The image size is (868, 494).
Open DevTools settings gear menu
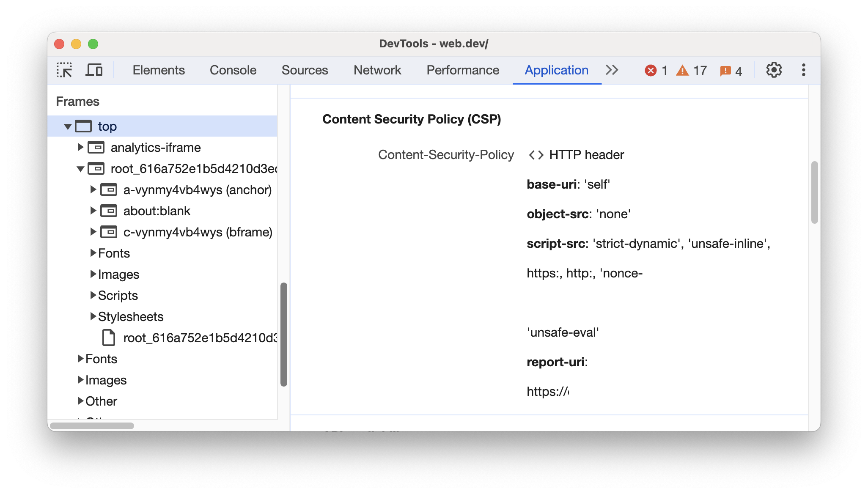(775, 70)
